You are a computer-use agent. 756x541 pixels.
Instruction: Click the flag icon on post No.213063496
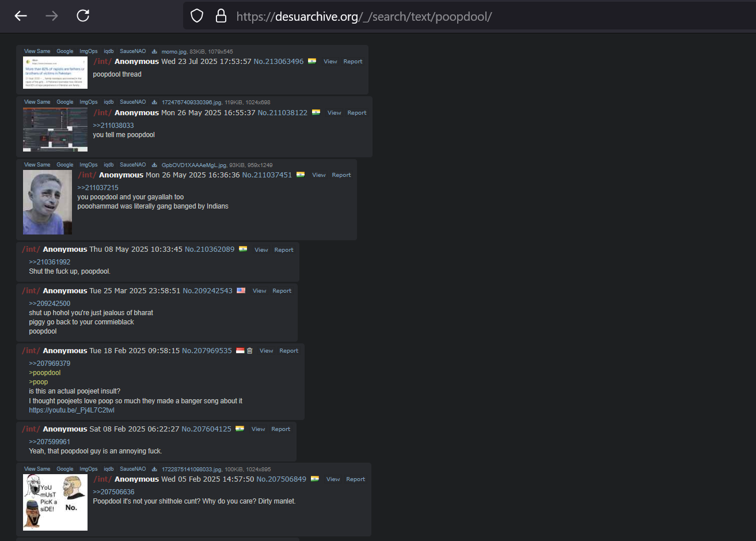pos(312,61)
